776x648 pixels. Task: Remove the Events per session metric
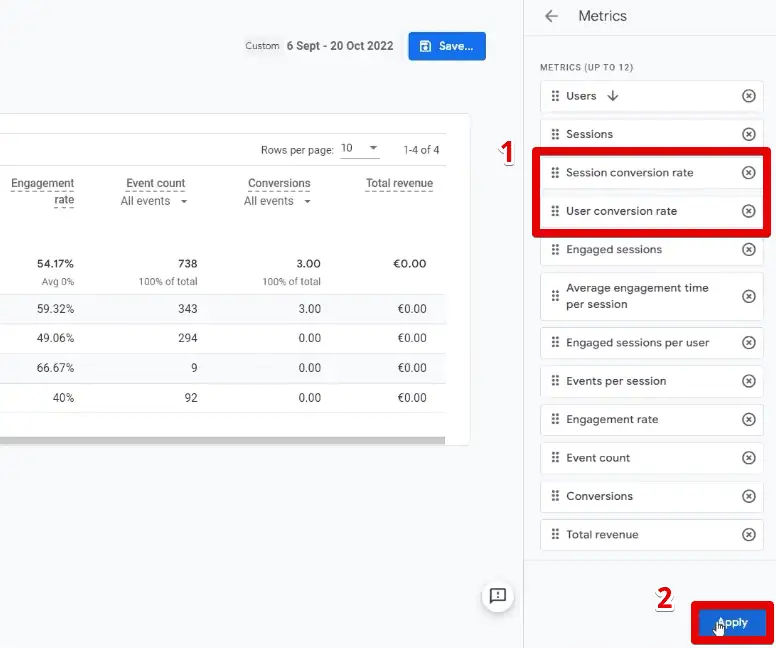click(x=749, y=381)
